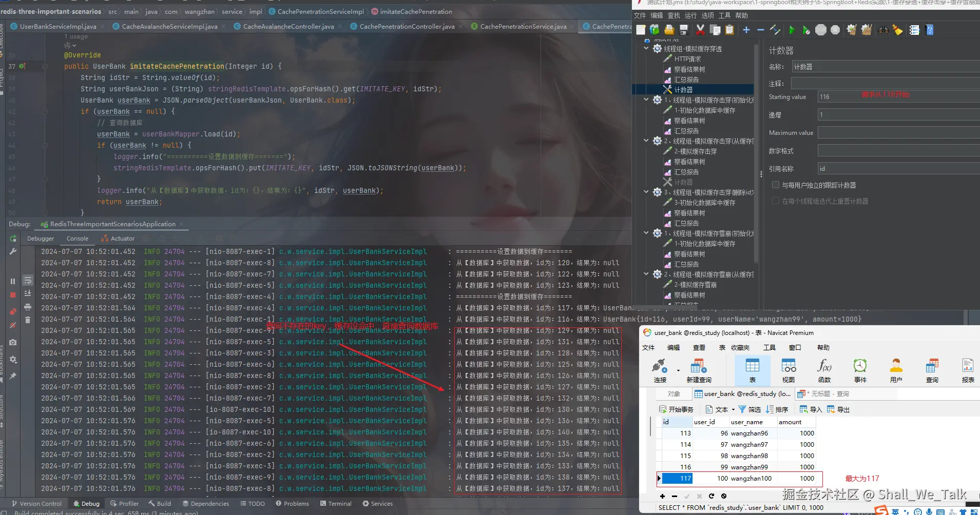Screen dimensions: 980x515
Task: Click the 开始事务 button in Navicat
Action: [x=677, y=409]
